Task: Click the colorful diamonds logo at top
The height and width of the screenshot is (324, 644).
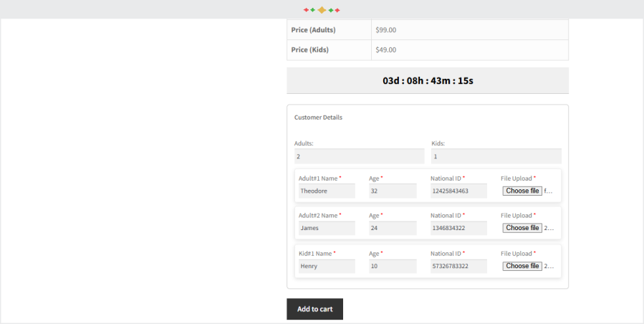Action: 322,10
